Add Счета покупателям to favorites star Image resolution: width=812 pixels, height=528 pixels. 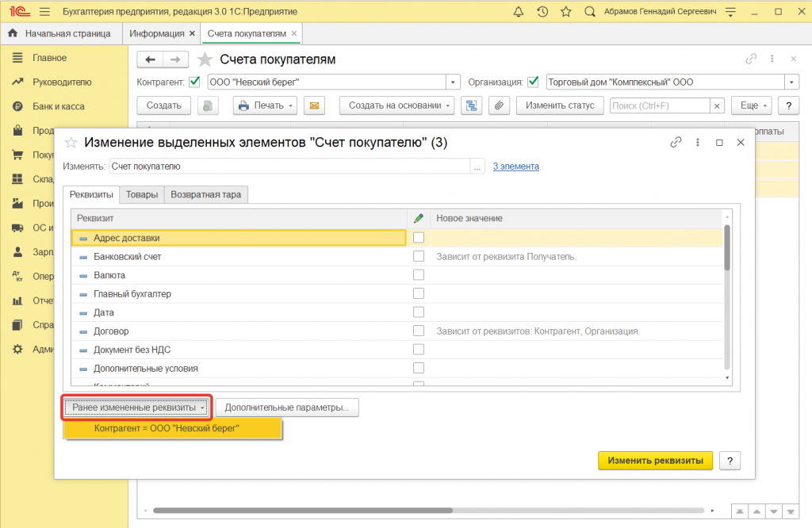(205, 59)
